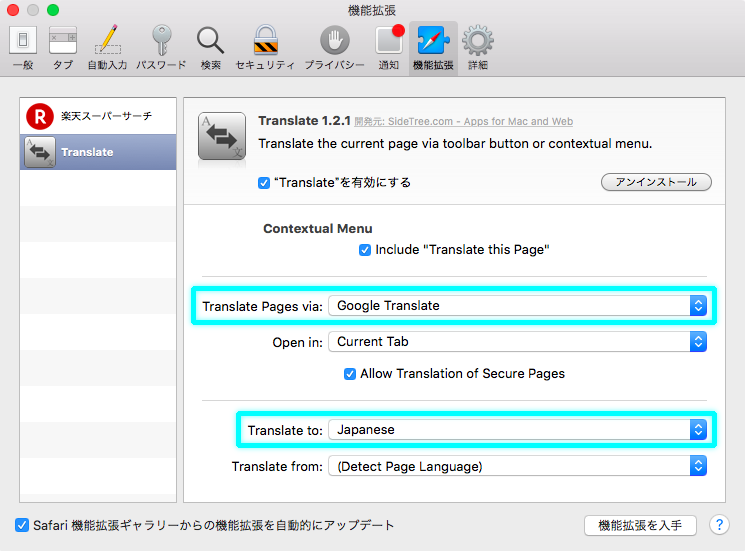
Task: Toggle automatic extension updates from Safari gallery checkbox
Action: click(22, 525)
